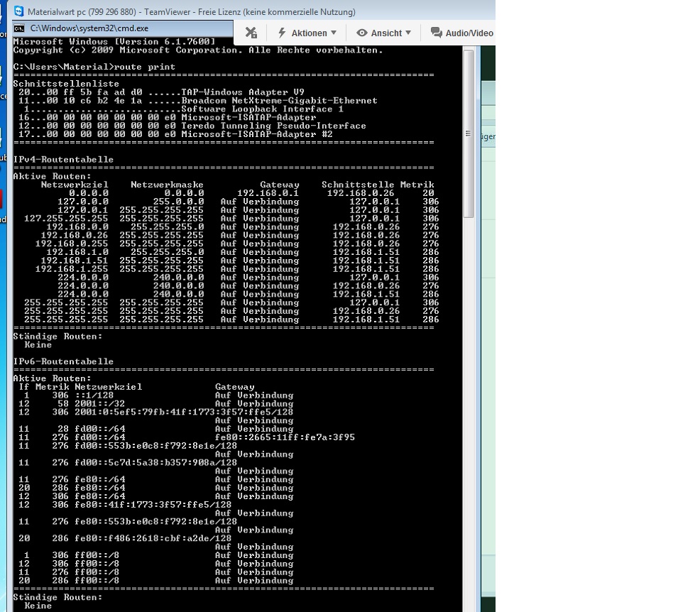Screen dimensions: 700x612
Task: Click the eye icon beside Ansicht
Action: point(361,33)
